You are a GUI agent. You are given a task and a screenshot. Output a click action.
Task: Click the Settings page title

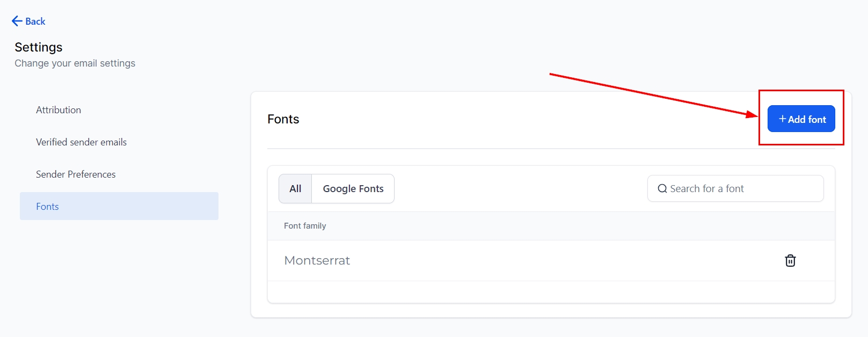[39, 47]
